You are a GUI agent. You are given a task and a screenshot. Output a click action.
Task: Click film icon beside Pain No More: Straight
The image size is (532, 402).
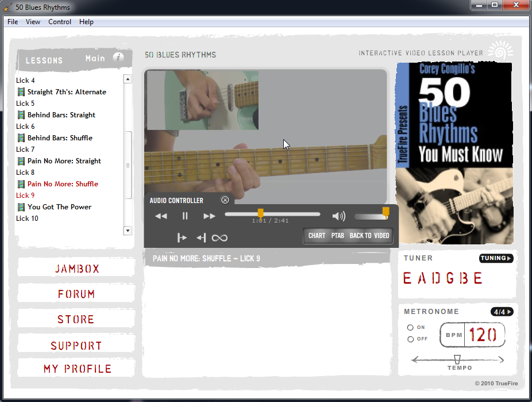click(x=21, y=161)
